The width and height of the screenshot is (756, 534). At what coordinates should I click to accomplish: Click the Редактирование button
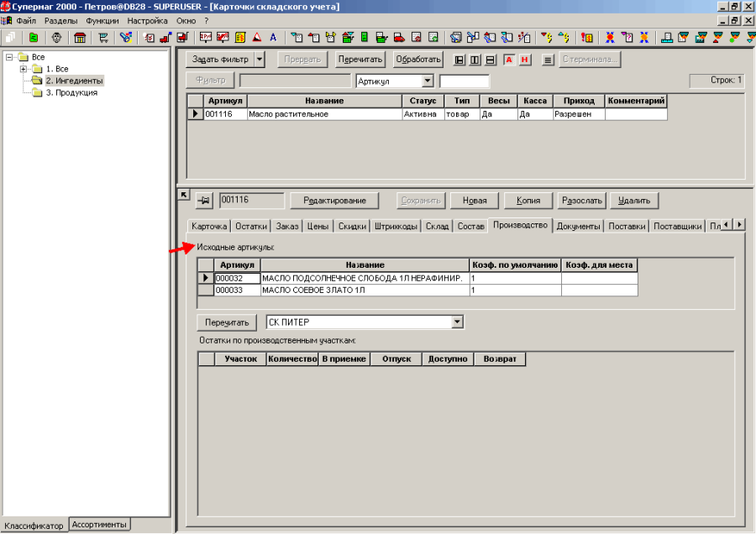tap(334, 201)
